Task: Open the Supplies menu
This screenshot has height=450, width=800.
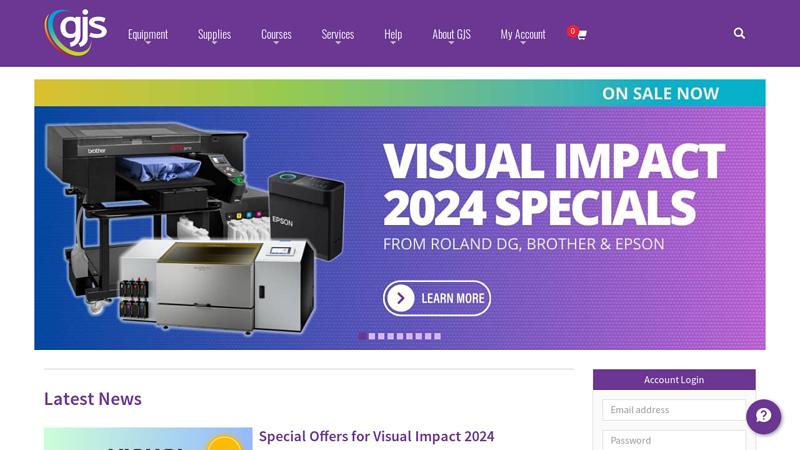Action: 214,35
